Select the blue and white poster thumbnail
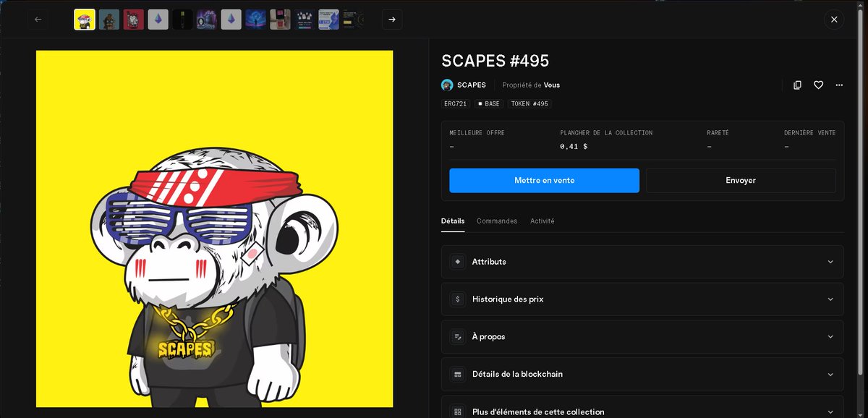The height and width of the screenshot is (418, 868). tap(328, 20)
